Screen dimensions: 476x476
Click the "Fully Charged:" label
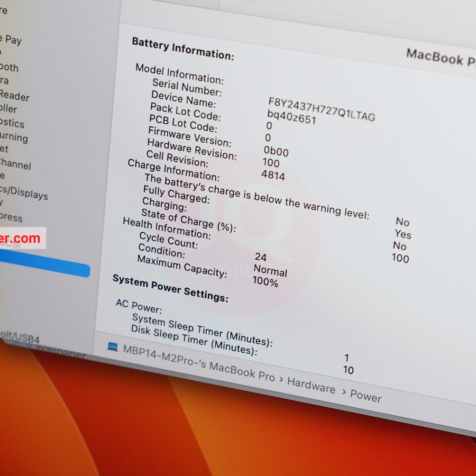click(x=176, y=195)
